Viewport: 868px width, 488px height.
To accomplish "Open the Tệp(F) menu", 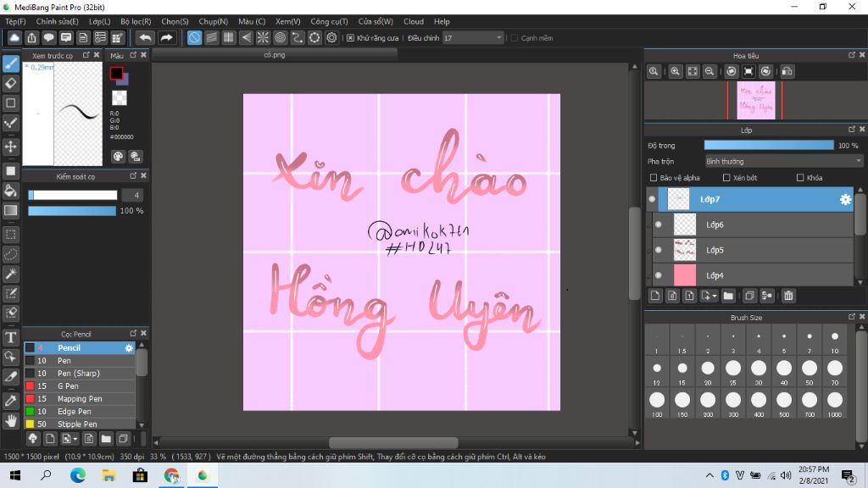I will point(15,21).
